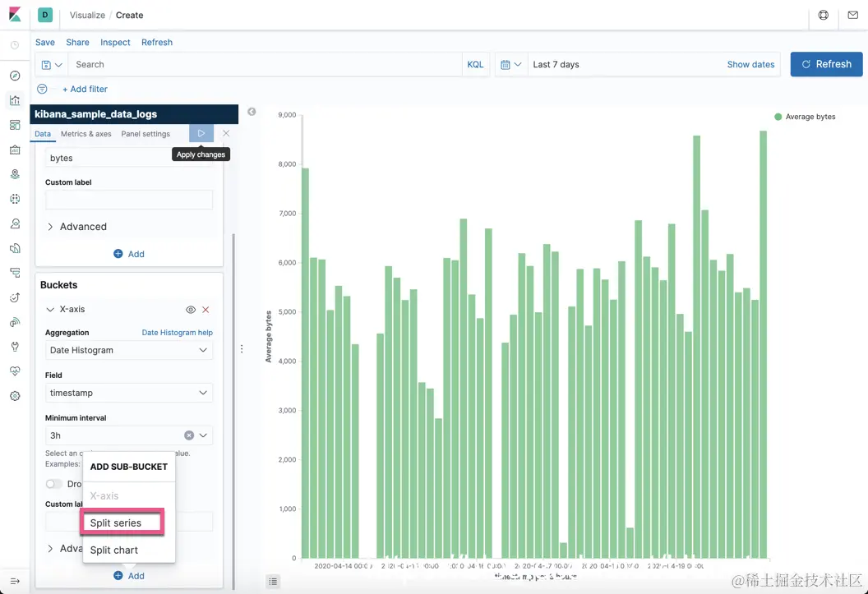Select Split chart sub-bucket

coord(114,550)
